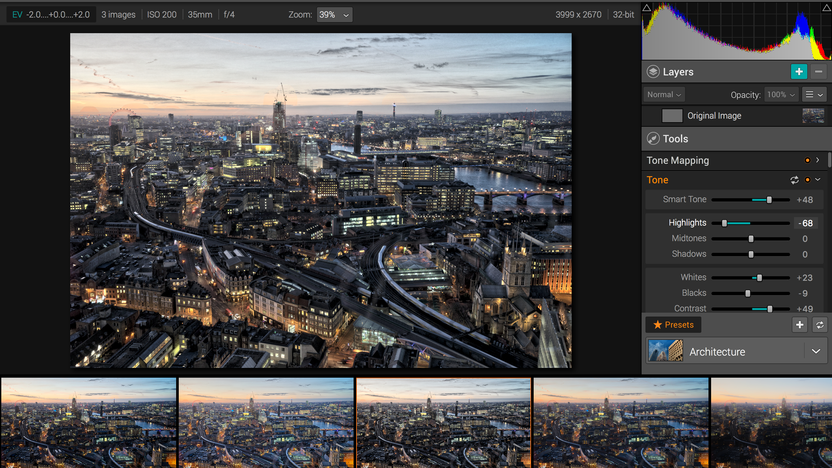The height and width of the screenshot is (468, 832).
Task: Select the Original Image layer
Action: coord(735,116)
